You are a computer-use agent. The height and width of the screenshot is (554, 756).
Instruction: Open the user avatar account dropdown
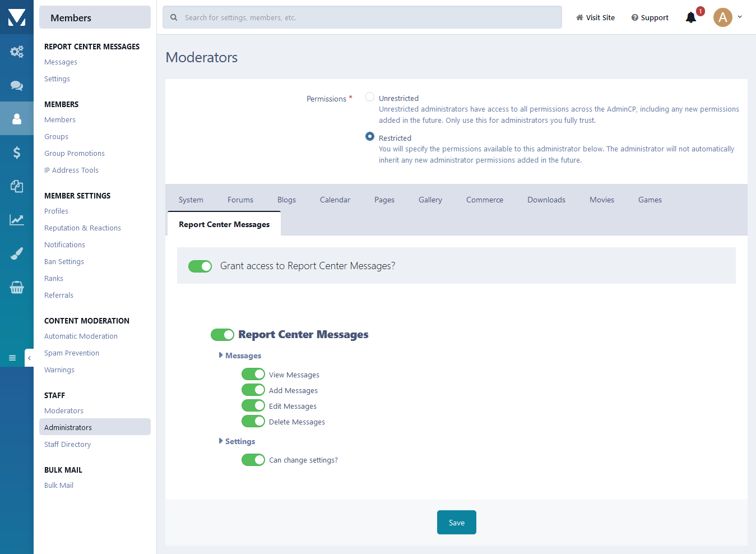[727, 17]
